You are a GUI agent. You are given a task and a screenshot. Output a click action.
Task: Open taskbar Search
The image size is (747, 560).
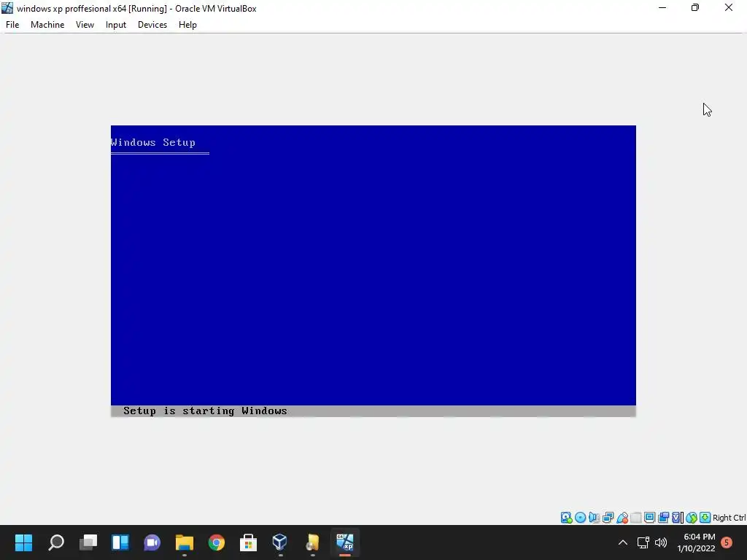pyautogui.click(x=56, y=542)
